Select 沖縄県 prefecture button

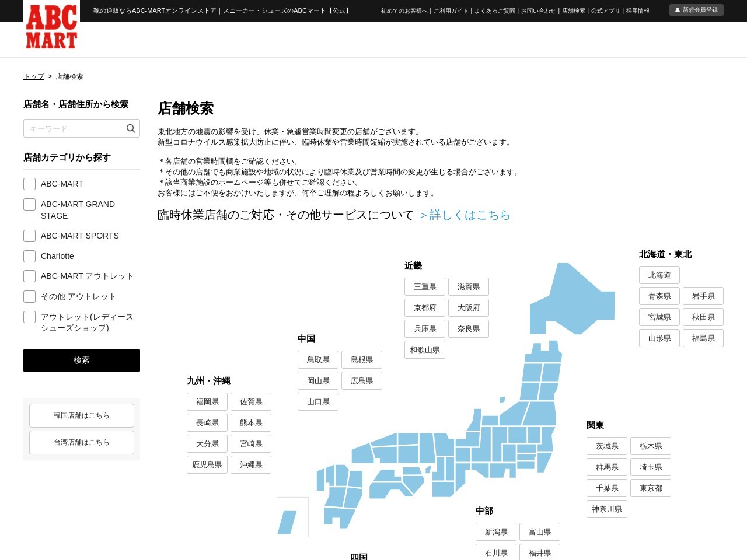[x=251, y=465]
